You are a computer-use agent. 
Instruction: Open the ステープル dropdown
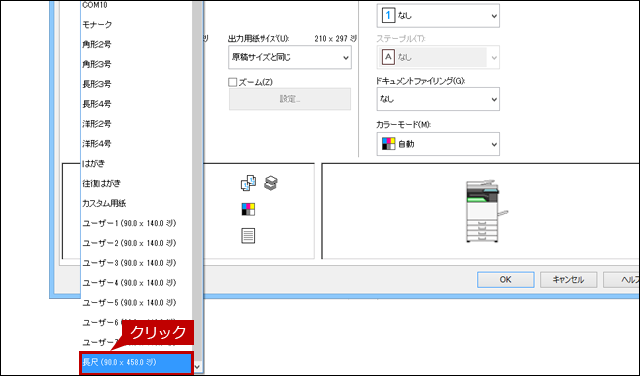coord(438,57)
